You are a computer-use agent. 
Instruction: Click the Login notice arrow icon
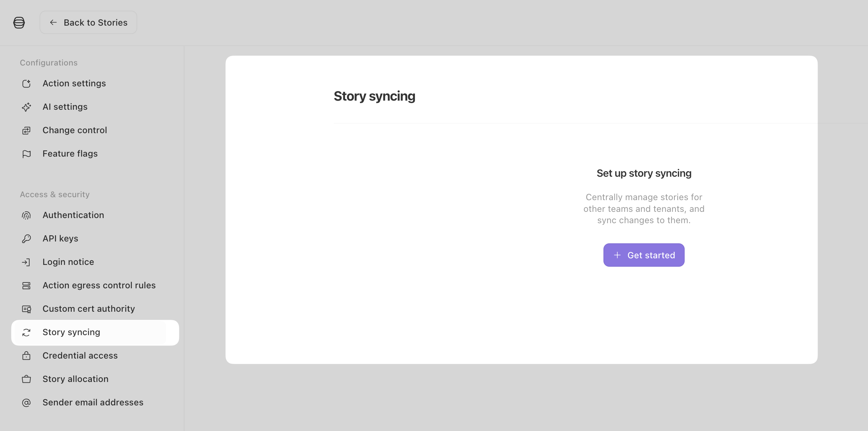26,262
